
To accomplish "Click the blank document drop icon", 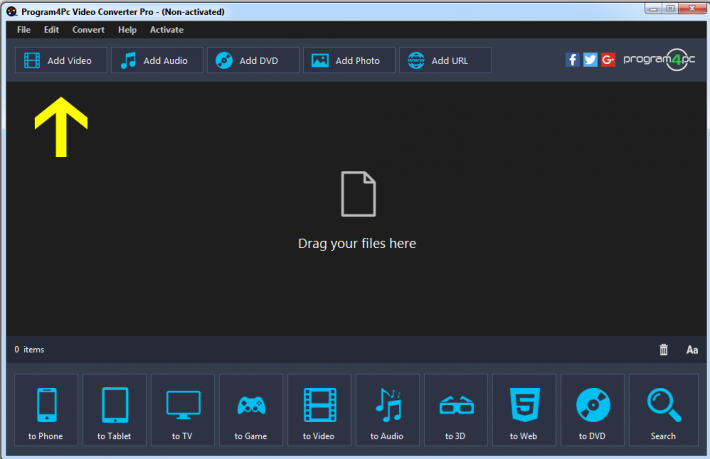I will (x=358, y=194).
